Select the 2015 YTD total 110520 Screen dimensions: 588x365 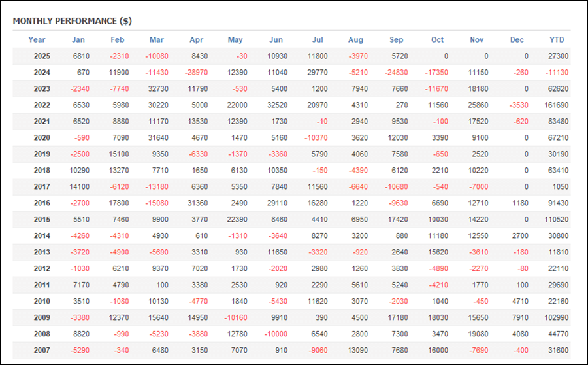pos(556,220)
